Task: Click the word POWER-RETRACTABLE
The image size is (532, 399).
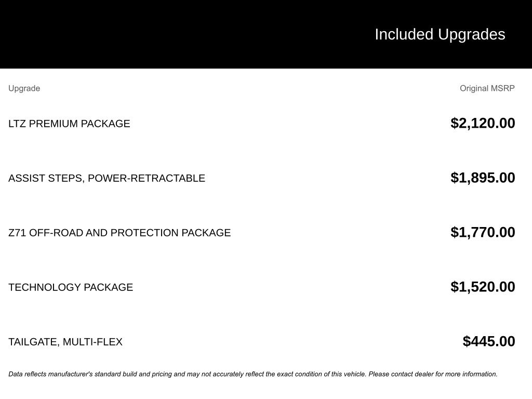Action: pyautogui.click(x=147, y=178)
